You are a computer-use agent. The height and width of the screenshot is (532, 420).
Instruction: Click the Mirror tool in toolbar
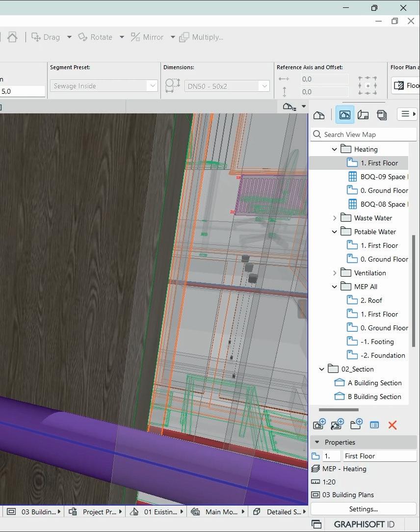[147, 37]
